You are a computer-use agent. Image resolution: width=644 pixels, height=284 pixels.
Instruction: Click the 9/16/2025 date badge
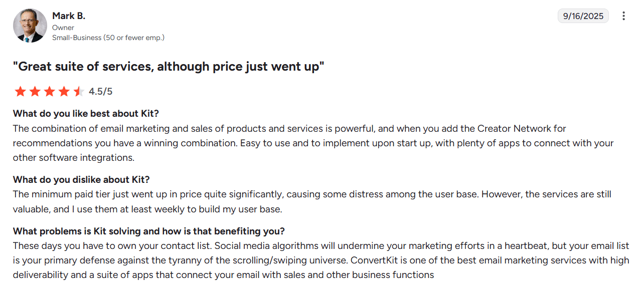[583, 16]
